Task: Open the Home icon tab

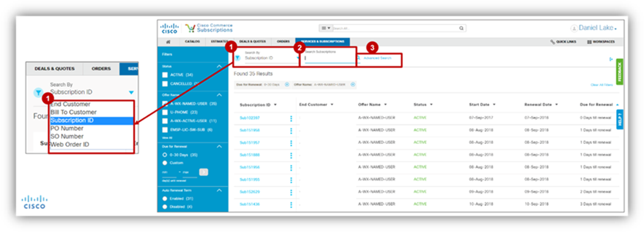Action: [168, 41]
